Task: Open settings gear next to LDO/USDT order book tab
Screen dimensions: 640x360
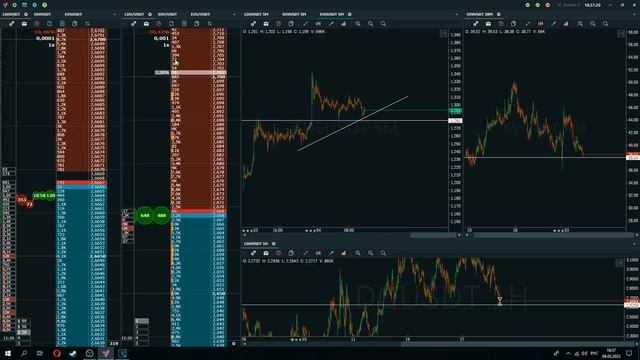Action: click(150, 14)
